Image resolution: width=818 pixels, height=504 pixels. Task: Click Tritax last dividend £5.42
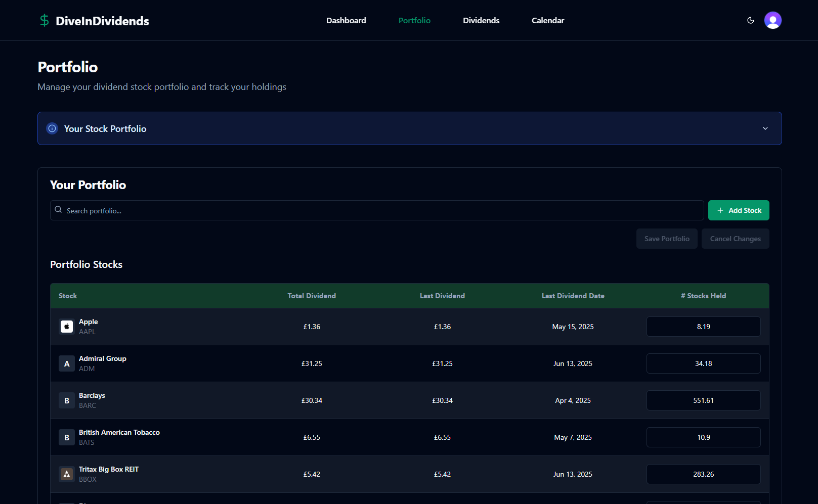[442, 474]
